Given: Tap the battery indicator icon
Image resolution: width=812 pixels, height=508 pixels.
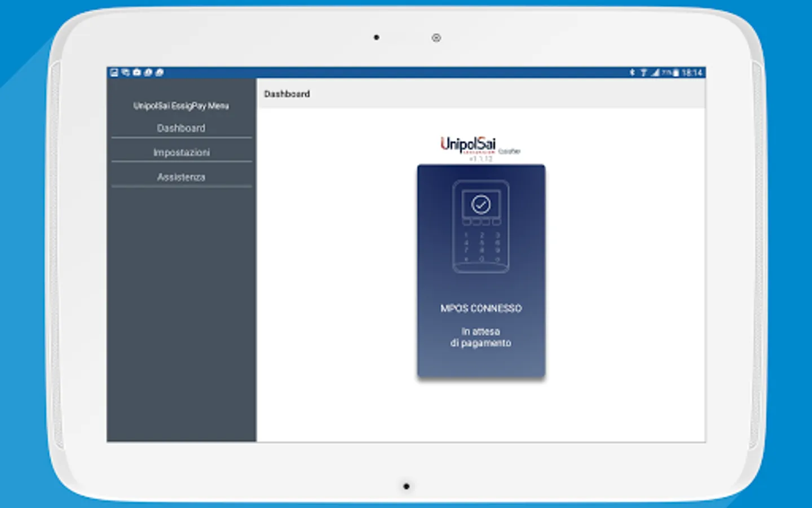Looking at the screenshot, I should click(x=676, y=72).
